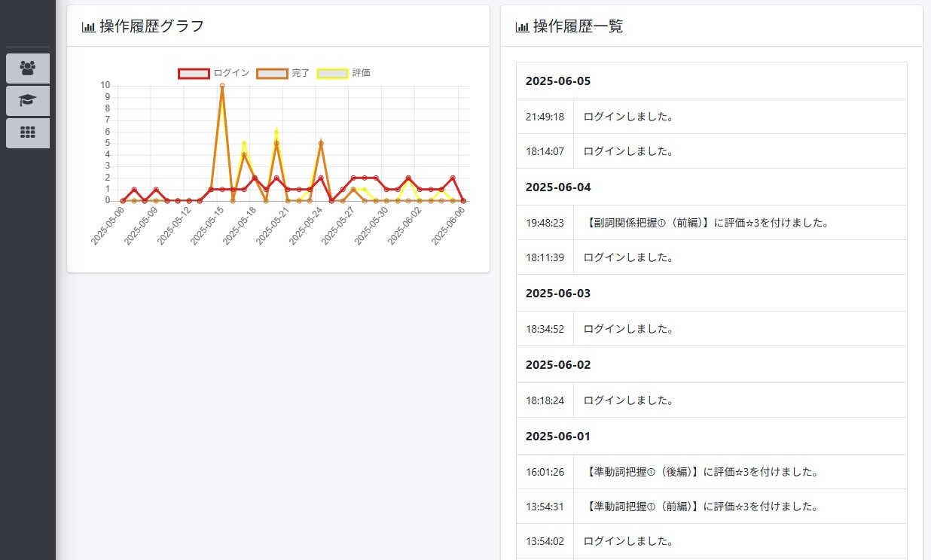This screenshot has height=560, width=931.
Task: Click chart icon beside 操作履歴グラフ title
Action: tap(88, 27)
